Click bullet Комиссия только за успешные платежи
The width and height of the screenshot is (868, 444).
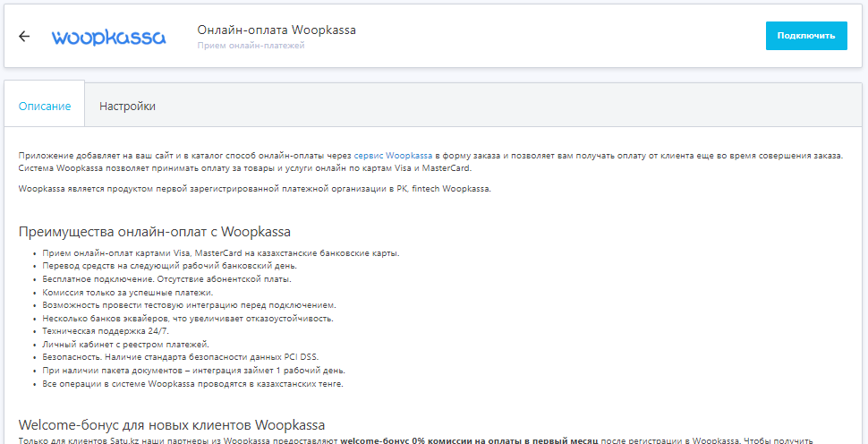(127, 293)
